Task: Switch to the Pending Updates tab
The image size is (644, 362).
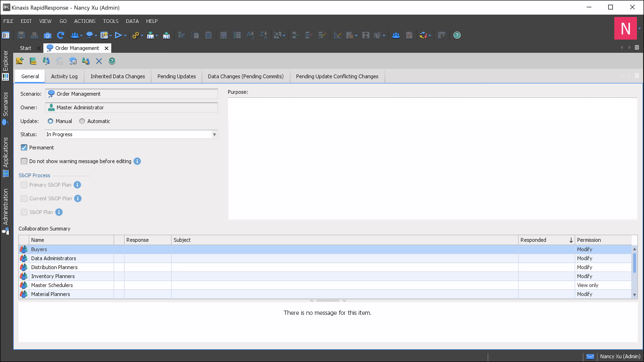Action: click(177, 76)
